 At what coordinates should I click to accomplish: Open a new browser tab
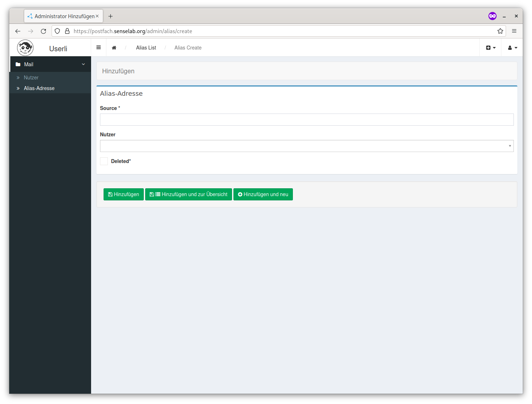[x=111, y=16]
